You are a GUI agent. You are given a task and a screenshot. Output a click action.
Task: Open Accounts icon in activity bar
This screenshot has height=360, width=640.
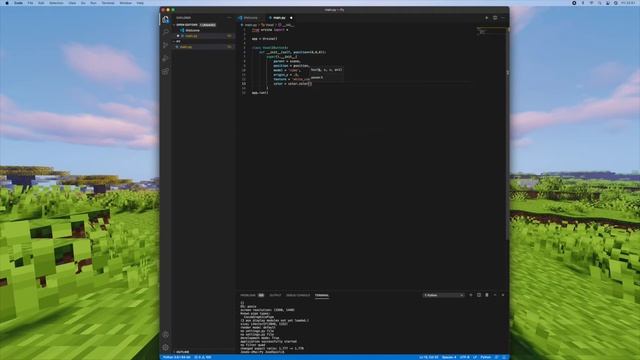(165, 334)
